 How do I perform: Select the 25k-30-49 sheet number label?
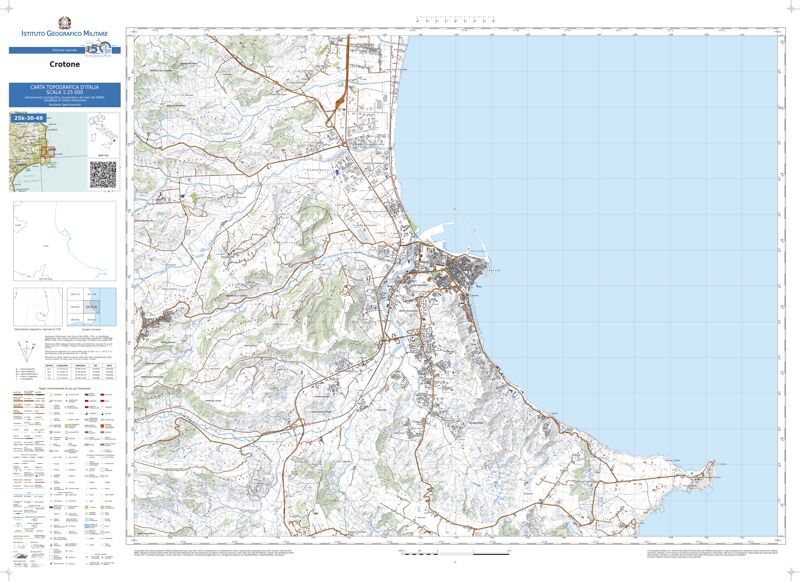[29, 118]
